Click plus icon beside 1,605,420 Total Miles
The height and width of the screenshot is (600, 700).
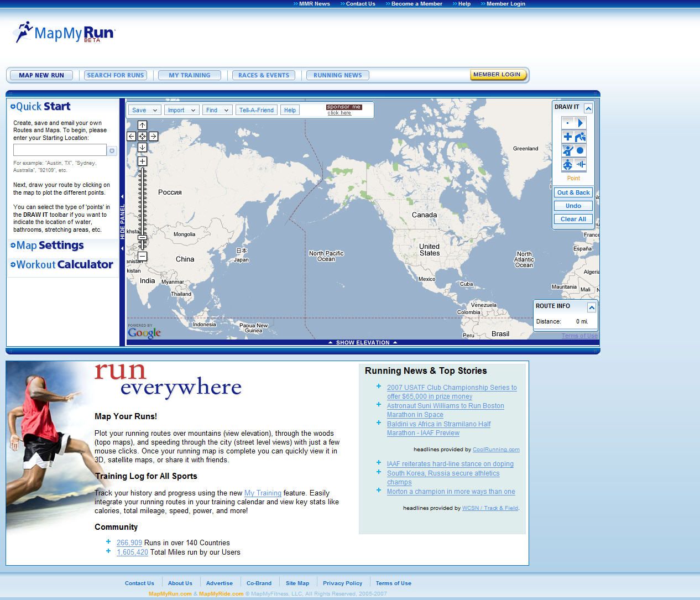pyautogui.click(x=108, y=551)
